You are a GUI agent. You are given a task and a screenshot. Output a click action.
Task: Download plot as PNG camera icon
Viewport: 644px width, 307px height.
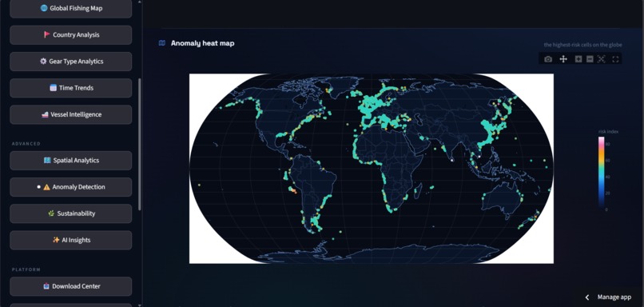coord(548,59)
